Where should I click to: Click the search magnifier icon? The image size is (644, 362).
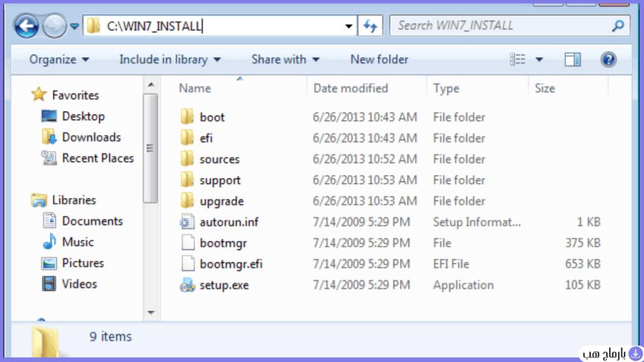618,26
